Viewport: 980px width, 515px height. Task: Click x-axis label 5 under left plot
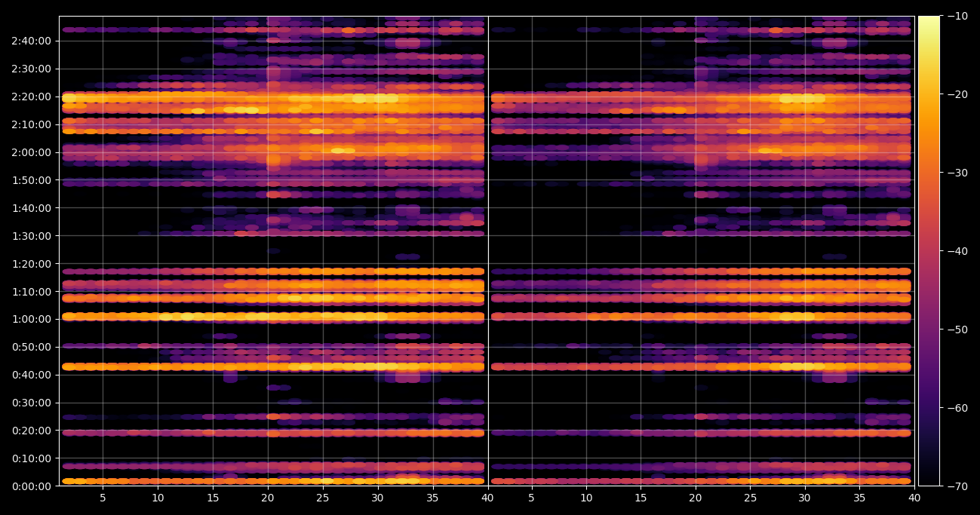coord(103,498)
